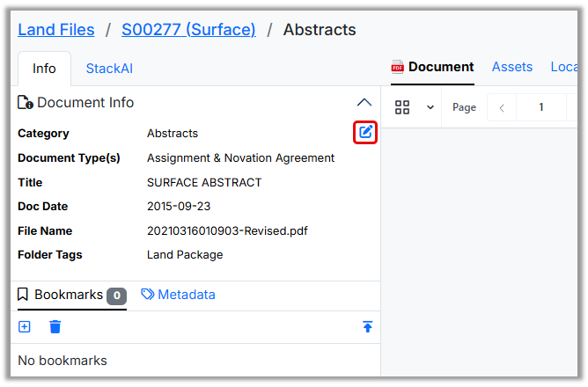588x387 pixels.
Task: Click the Document Info file icon
Action: 26,103
